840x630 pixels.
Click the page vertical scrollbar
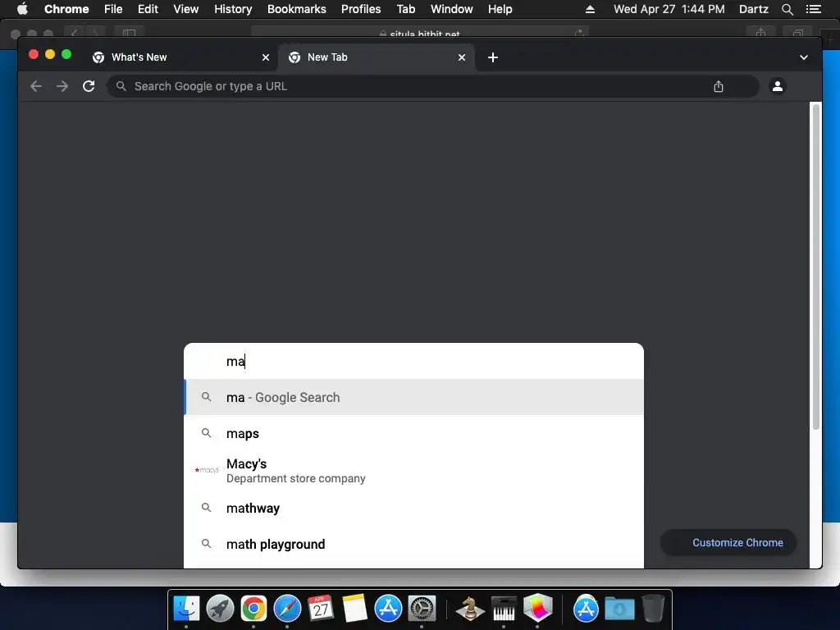(x=816, y=267)
